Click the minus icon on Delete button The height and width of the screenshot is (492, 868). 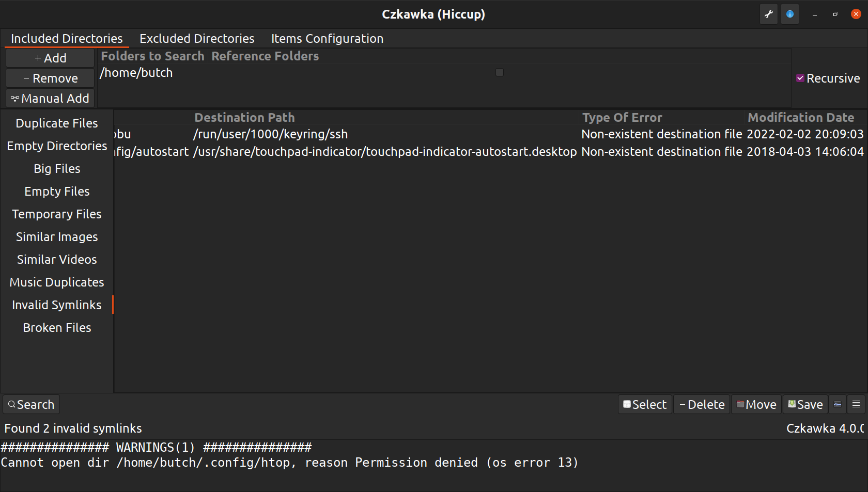click(x=683, y=404)
